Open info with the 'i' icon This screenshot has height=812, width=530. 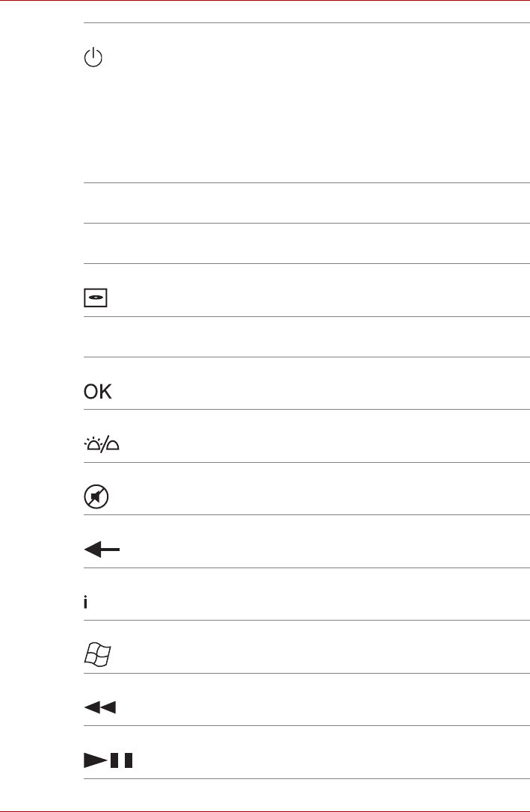pos(85,603)
